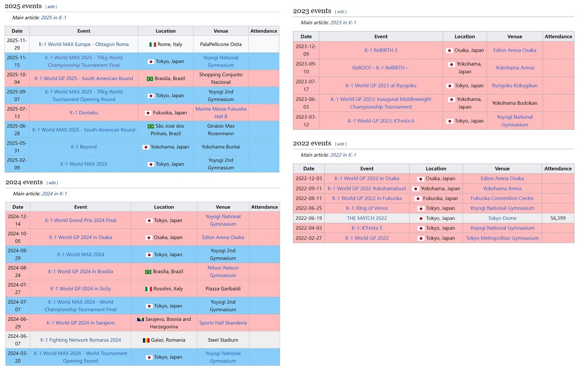This screenshot has width=588, height=376.
Task: Click the Romania flag beside Galați
Action: click(x=146, y=340)
